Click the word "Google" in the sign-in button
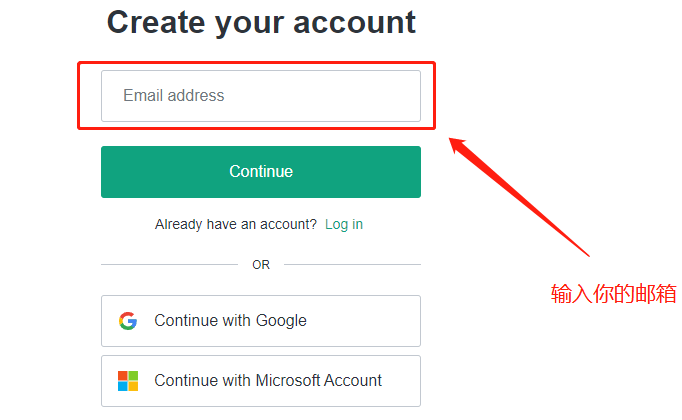This screenshot has height=420, width=682. click(281, 321)
